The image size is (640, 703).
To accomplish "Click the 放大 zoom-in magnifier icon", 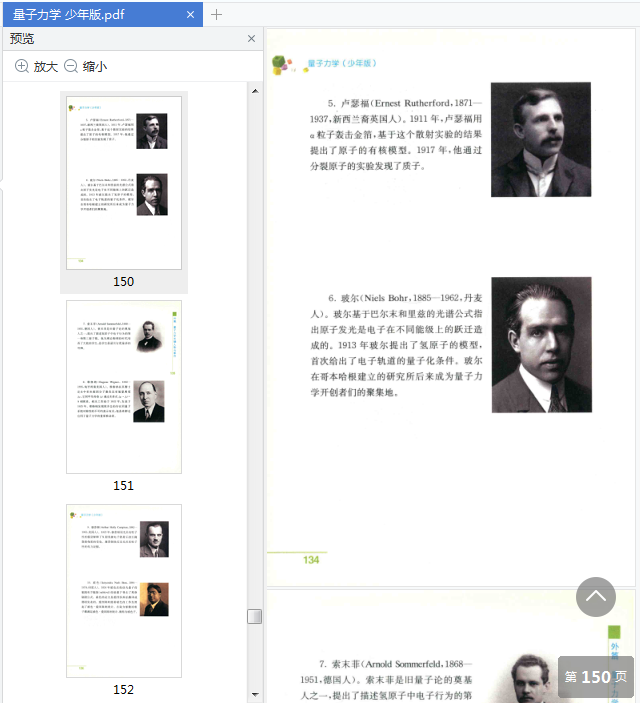I will click(x=22, y=66).
